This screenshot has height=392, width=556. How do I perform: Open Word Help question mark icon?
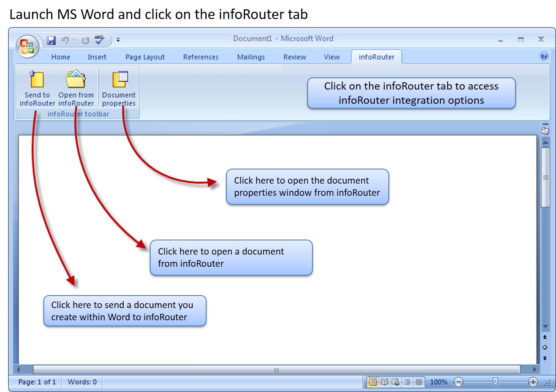point(544,56)
